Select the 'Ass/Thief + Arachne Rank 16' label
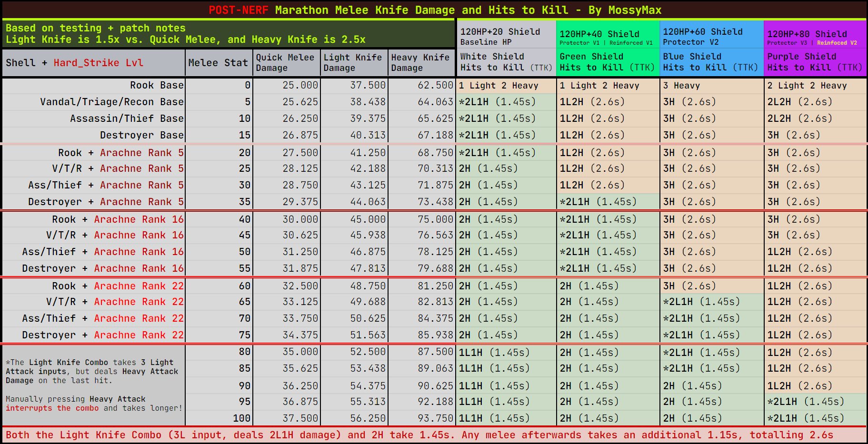The image size is (868, 444). pyautogui.click(x=103, y=252)
